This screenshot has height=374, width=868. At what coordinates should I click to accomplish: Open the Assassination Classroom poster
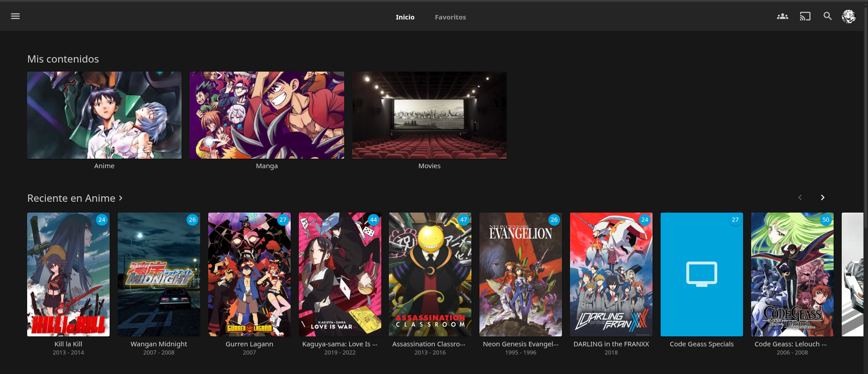[430, 275]
